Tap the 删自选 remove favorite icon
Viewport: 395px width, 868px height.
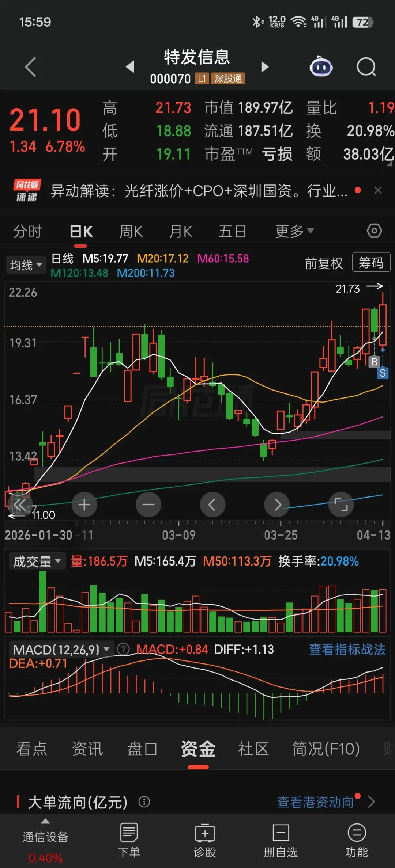click(x=281, y=840)
